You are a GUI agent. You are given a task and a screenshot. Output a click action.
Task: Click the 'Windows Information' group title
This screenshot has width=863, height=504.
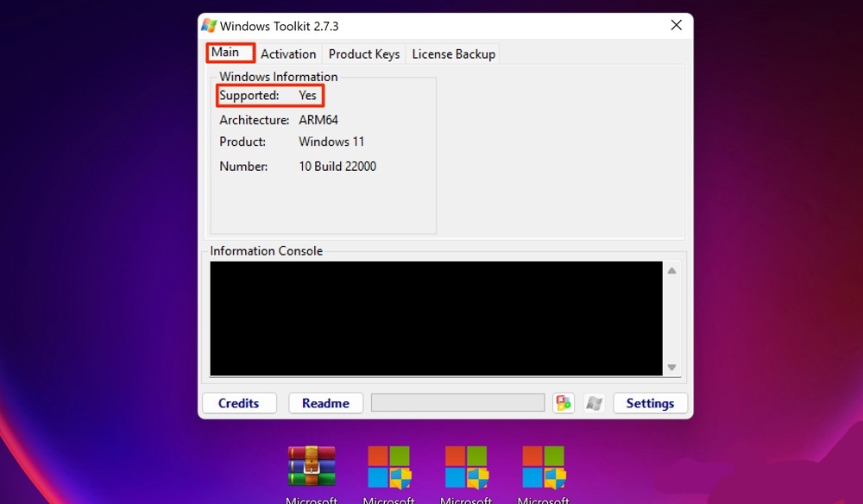[279, 77]
